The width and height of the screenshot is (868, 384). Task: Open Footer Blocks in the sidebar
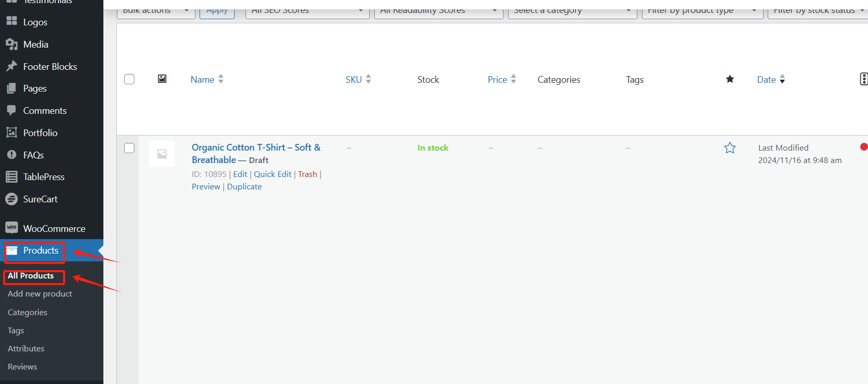click(x=50, y=67)
